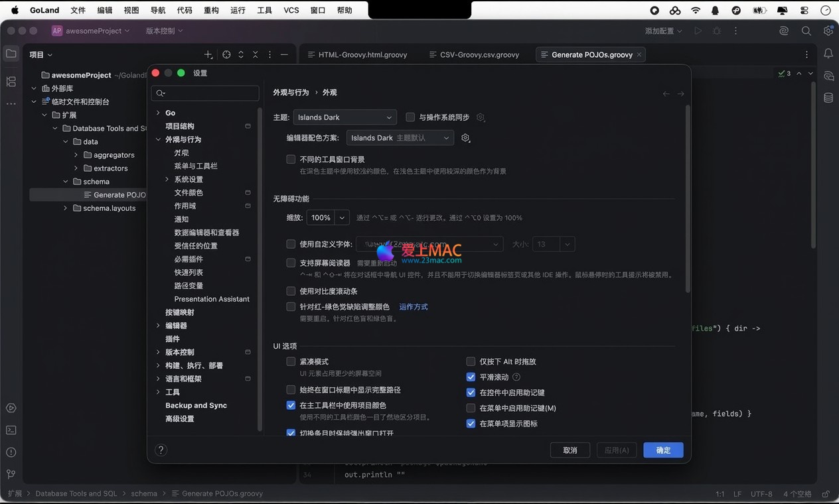Open the Structure tool window icon

11,82
